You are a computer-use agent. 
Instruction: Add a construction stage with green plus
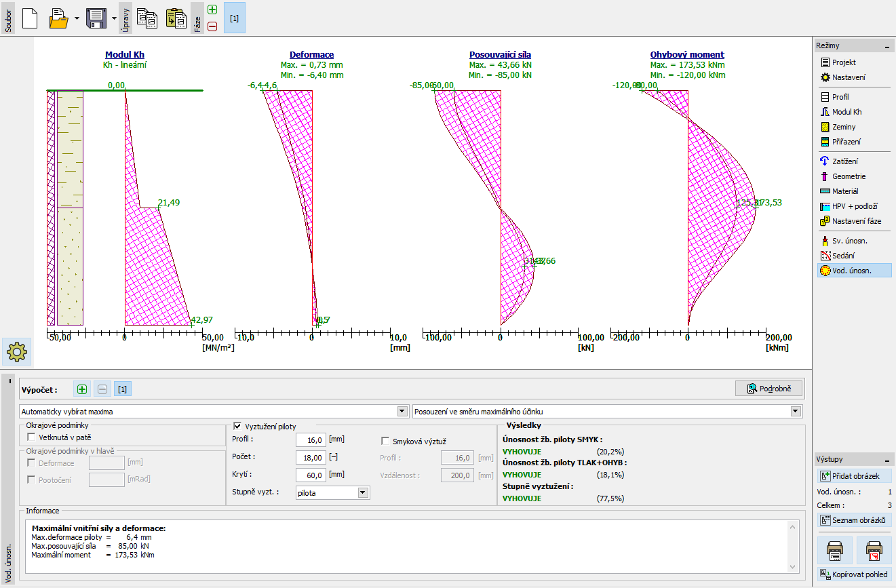(212, 9)
